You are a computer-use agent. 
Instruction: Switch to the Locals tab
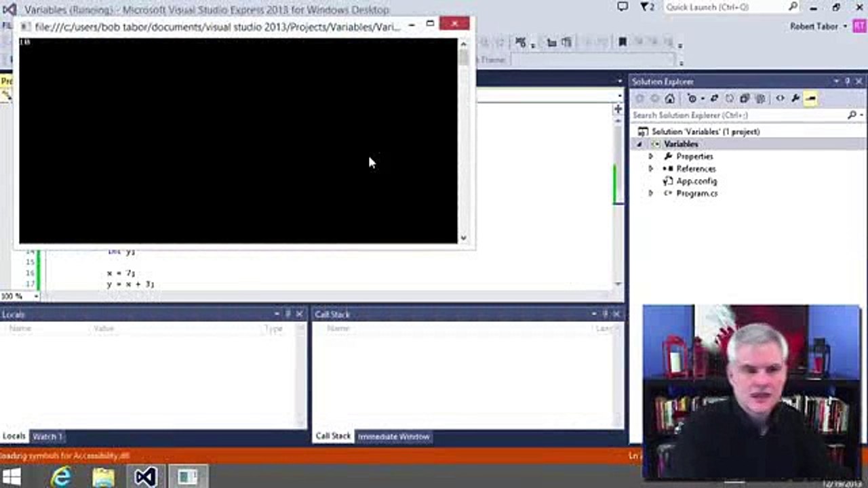[14, 436]
